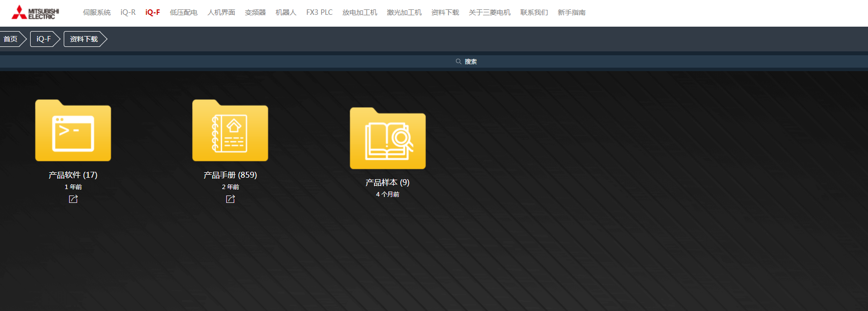Open the 产品手册 folder icon

click(x=230, y=131)
